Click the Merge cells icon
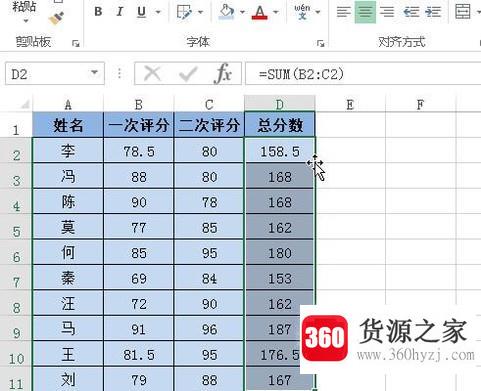Screen dimensions: 481x391 pyautogui.click(x=463, y=12)
